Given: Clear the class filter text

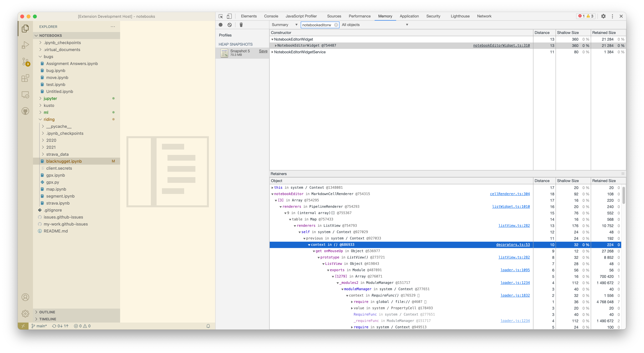Looking at the screenshot, I should pos(336,25).
